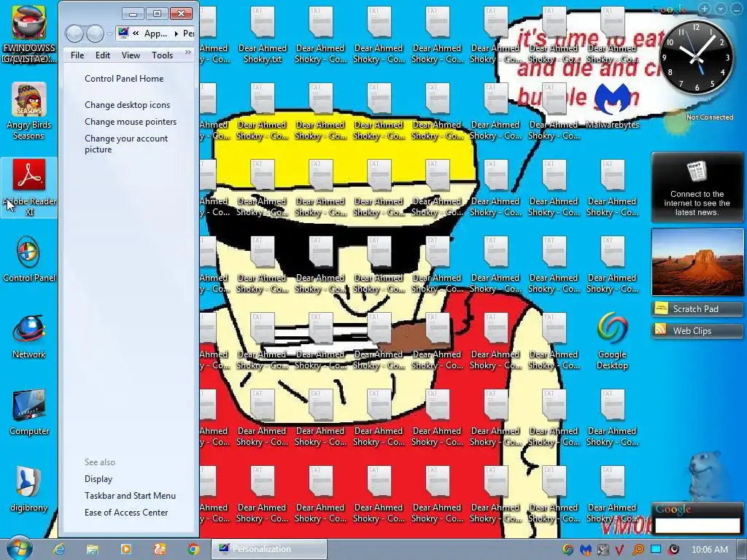Click the red V tray icon
The width and height of the screenshot is (747, 560).
[x=620, y=550]
